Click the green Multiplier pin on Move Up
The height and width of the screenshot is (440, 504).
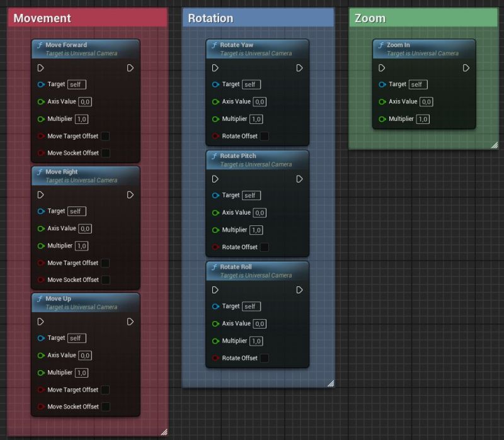(41, 373)
